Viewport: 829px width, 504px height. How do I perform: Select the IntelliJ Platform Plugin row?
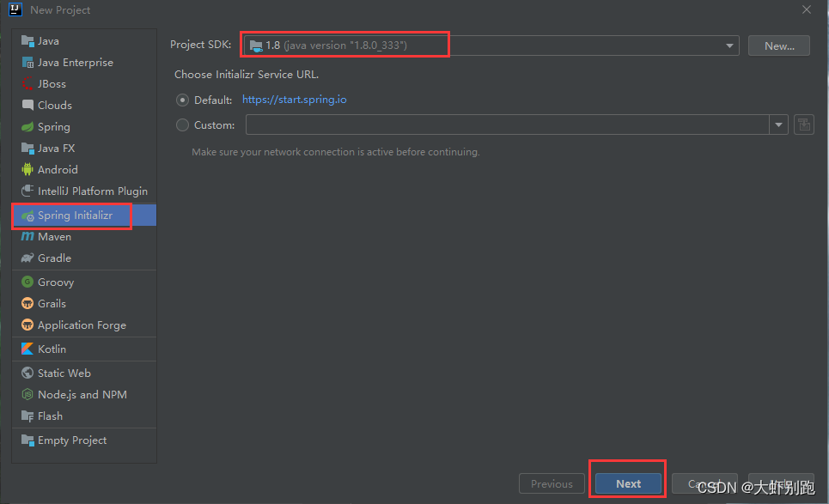pos(84,191)
